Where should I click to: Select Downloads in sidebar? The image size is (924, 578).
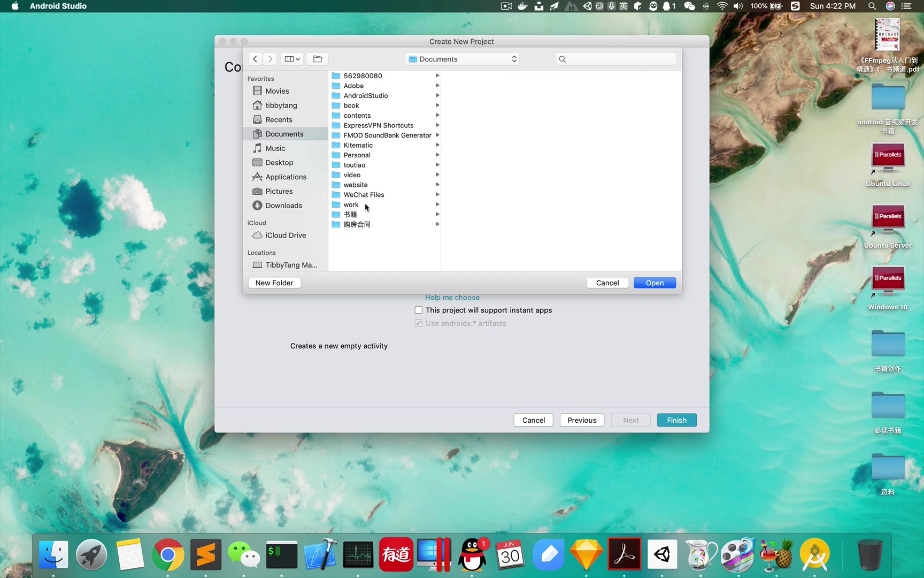click(x=285, y=206)
